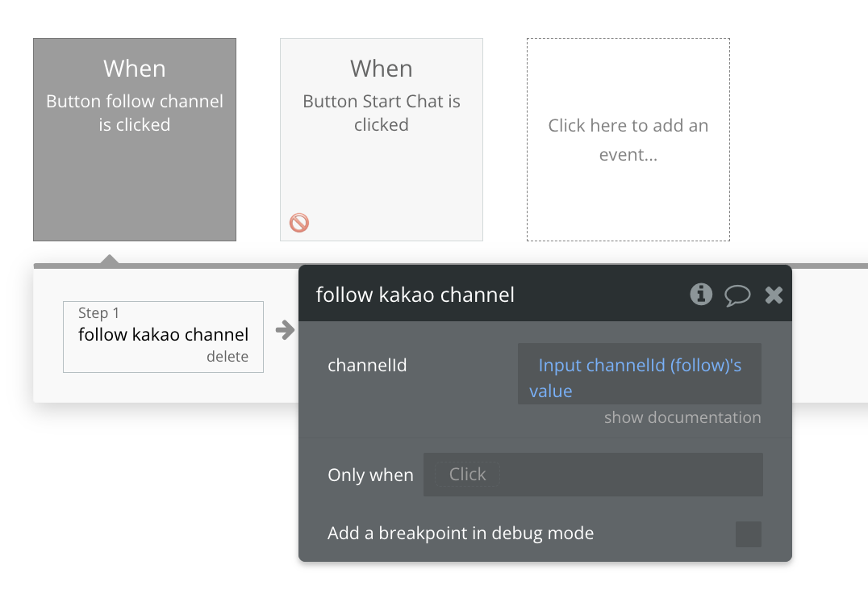Edit the channelId dynamic expression
The width and height of the screenshot is (868, 607).
click(x=640, y=374)
